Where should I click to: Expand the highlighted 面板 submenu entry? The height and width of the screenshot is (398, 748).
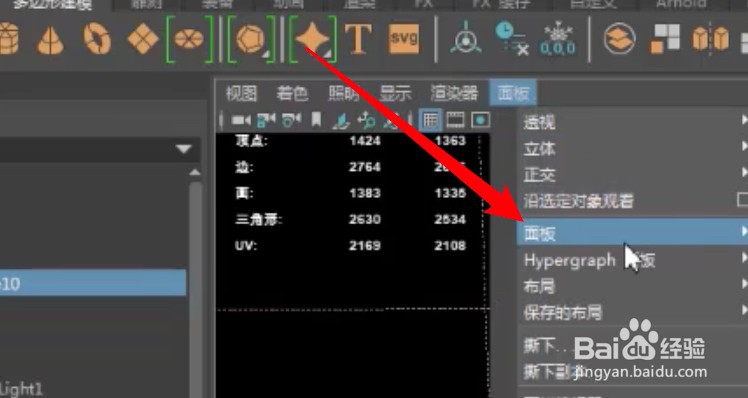(x=633, y=232)
